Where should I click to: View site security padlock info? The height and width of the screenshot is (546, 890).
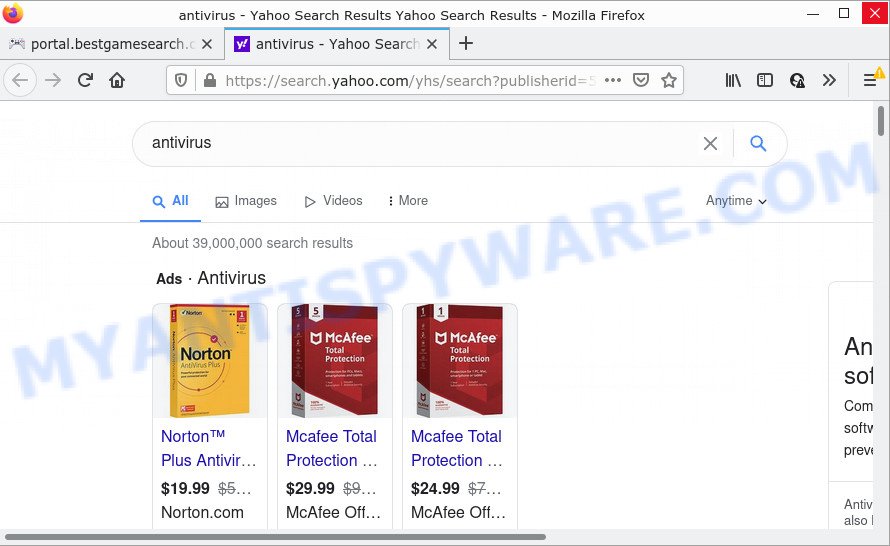(x=209, y=81)
